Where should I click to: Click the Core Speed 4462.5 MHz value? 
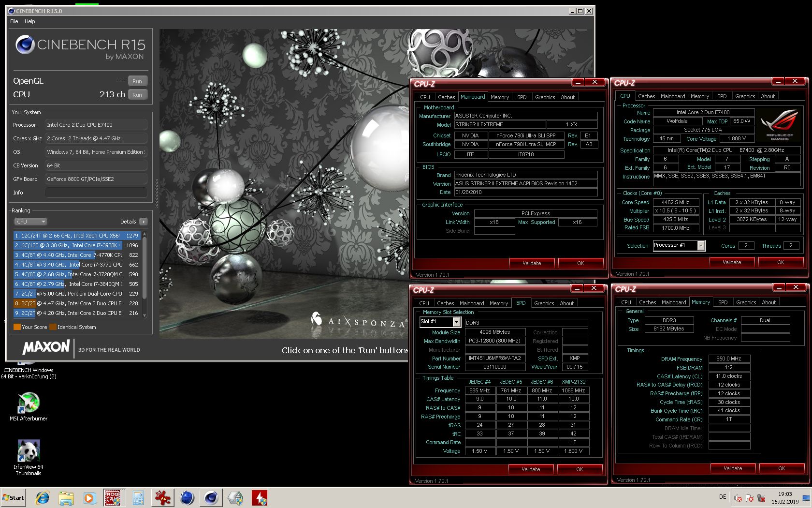675,202
